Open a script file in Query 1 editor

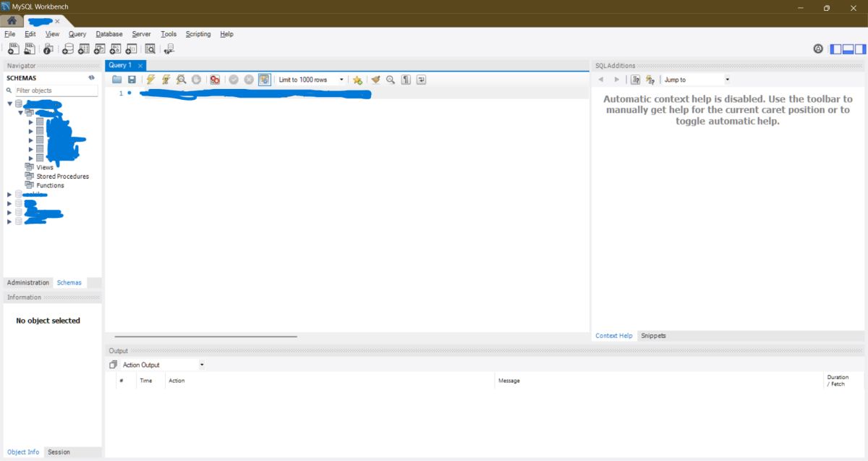click(117, 80)
